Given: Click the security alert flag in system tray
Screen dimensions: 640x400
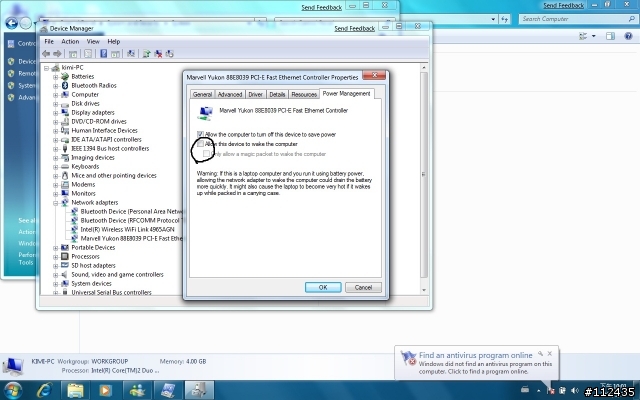Looking at the screenshot, I should pos(551,391).
